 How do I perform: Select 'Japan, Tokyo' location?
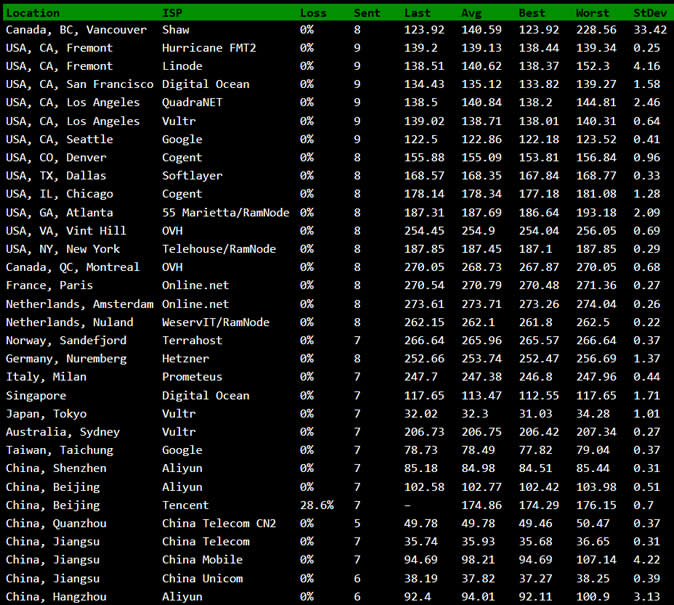pyautogui.click(x=46, y=414)
